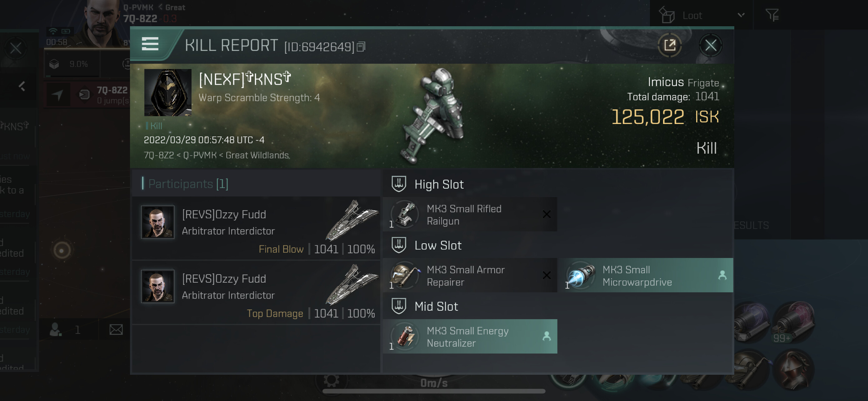Select the MK3 Small Rifled Railgun module

click(x=470, y=215)
